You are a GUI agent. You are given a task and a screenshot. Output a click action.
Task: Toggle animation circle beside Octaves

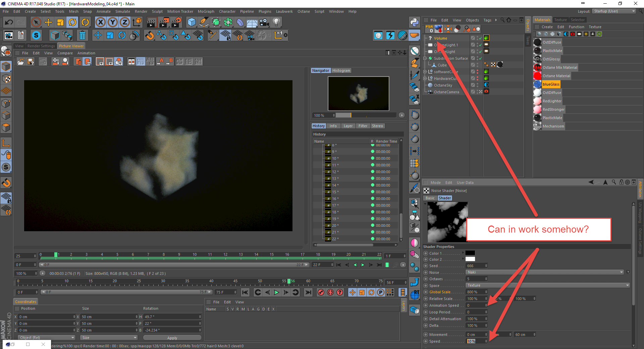coord(426,279)
